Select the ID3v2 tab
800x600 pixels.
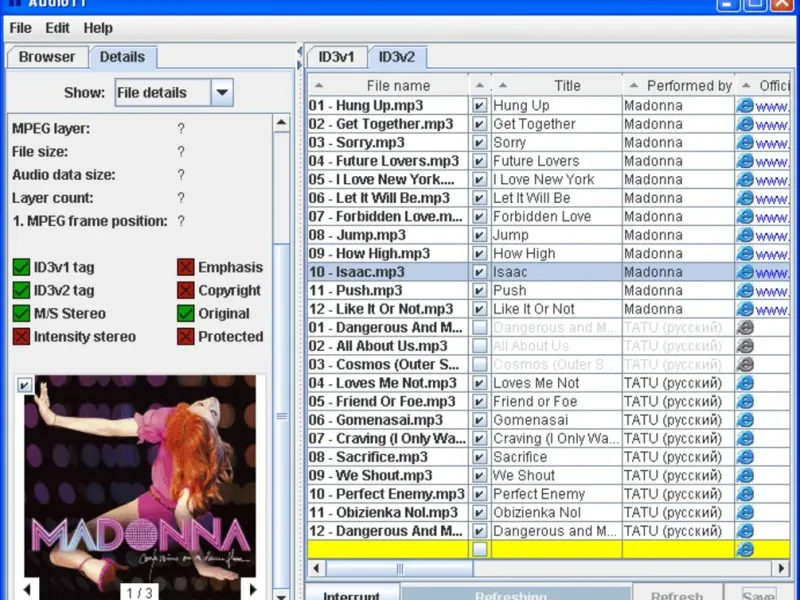396,57
